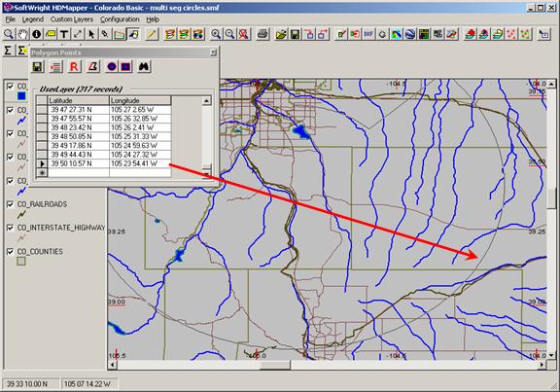Open the File menu
560x392 pixels.
pos(10,19)
